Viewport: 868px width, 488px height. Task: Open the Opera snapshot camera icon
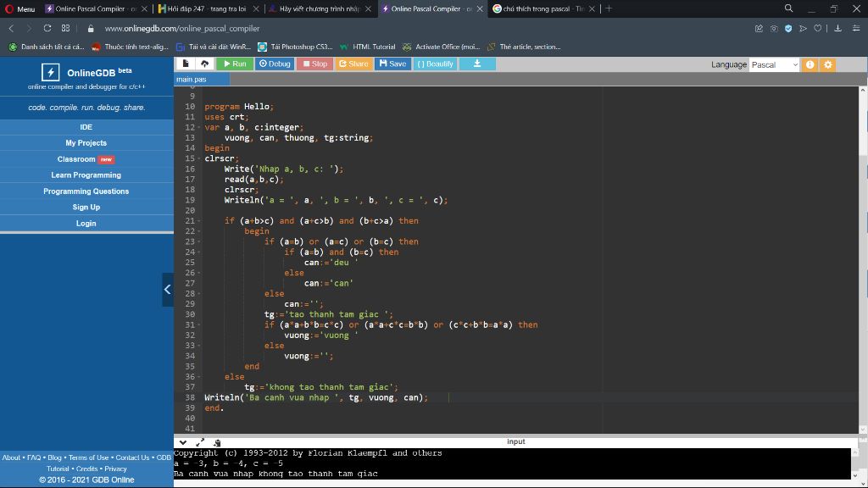[x=774, y=28]
